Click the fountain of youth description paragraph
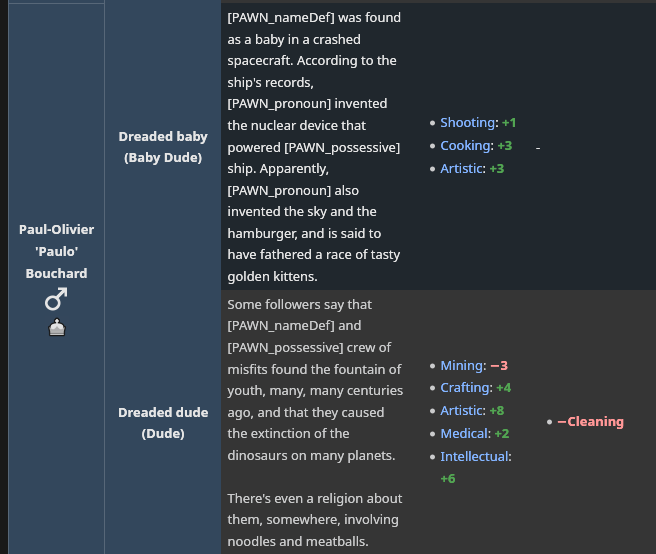Image resolution: width=656 pixels, height=554 pixels. 314,379
